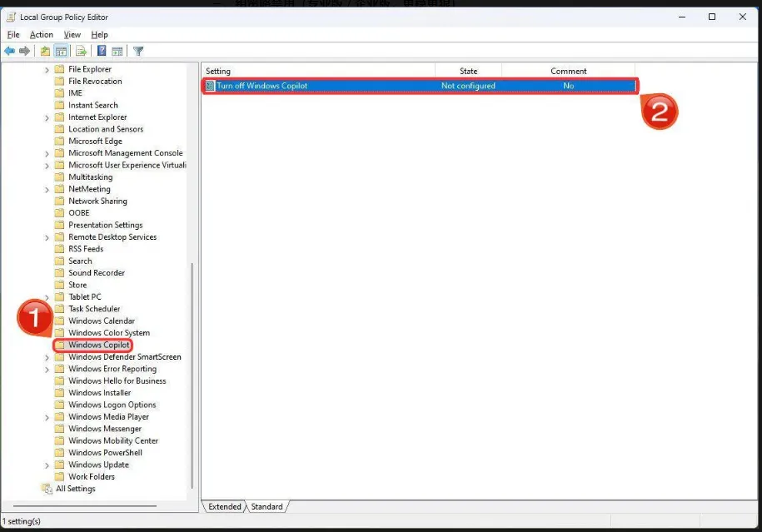This screenshot has width=762, height=532.
Task: Click the Not configured state cell
Action: (468, 86)
